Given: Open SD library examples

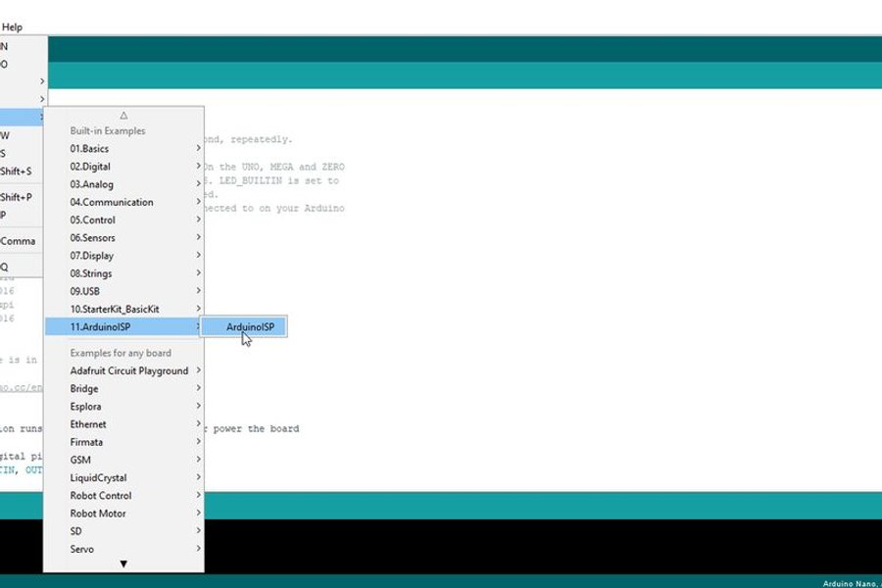Looking at the screenshot, I should pos(123,531).
